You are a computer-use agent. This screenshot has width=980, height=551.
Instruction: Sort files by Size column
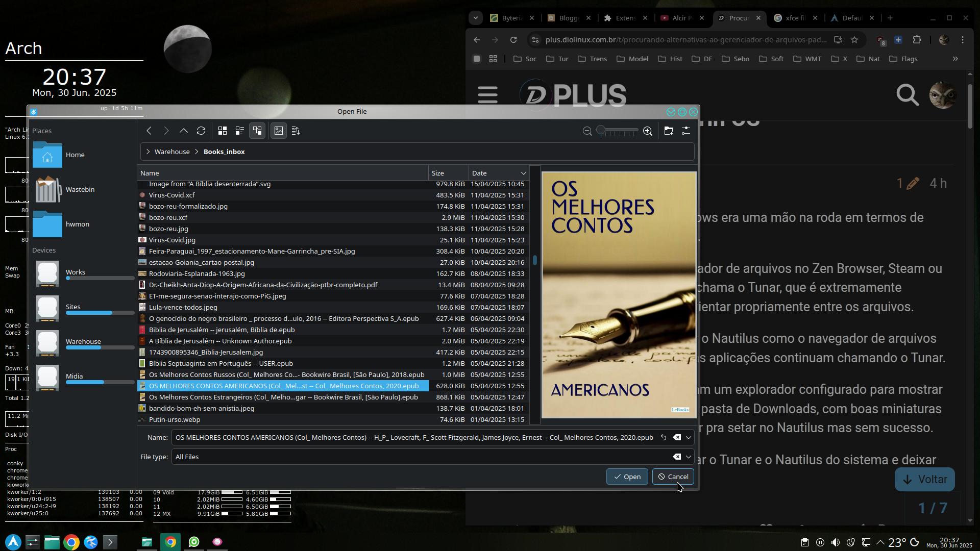coord(449,173)
